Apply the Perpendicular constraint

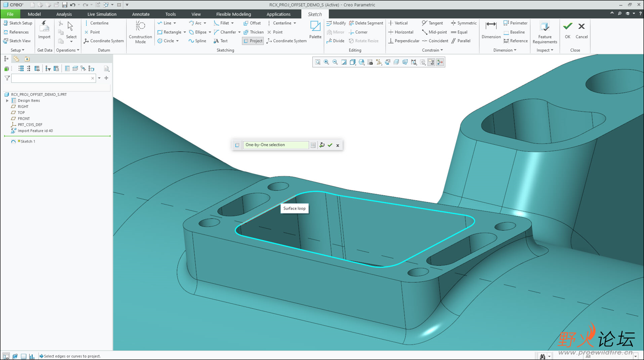pyautogui.click(x=404, y=41)
